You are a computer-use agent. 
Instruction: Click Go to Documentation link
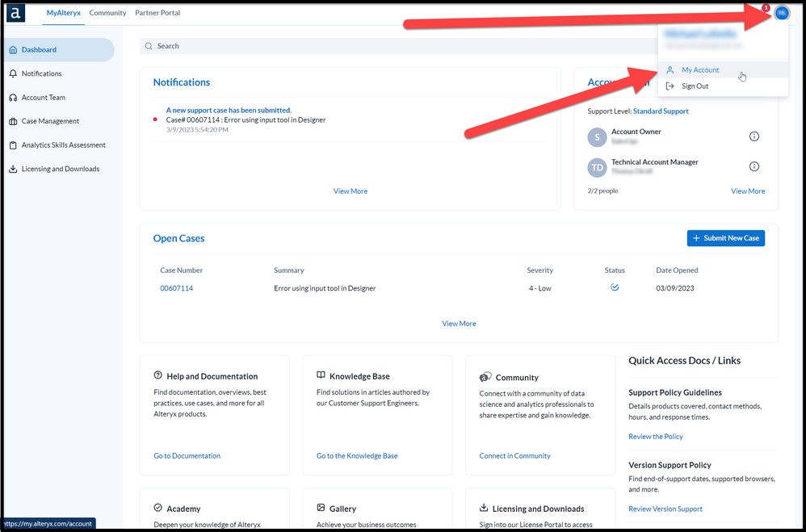tap(187, 456)
